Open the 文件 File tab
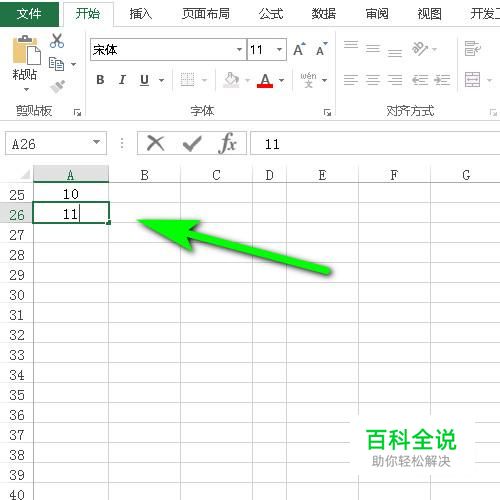The width and height of the screenshot is (500, 500). pos(29,14)
